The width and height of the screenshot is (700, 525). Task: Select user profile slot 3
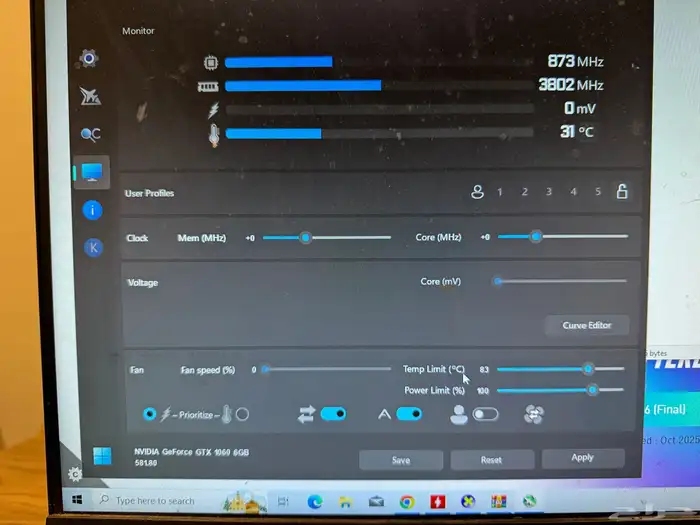coord(548,192)
